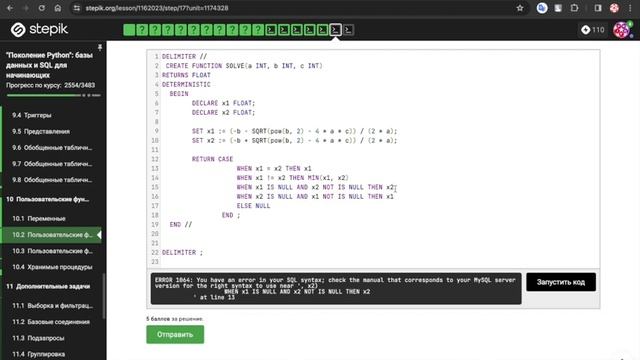The width and height of the screenshot is (640, 360).
Task: Open step 14 code task in step bar
Action: [297, 30]
